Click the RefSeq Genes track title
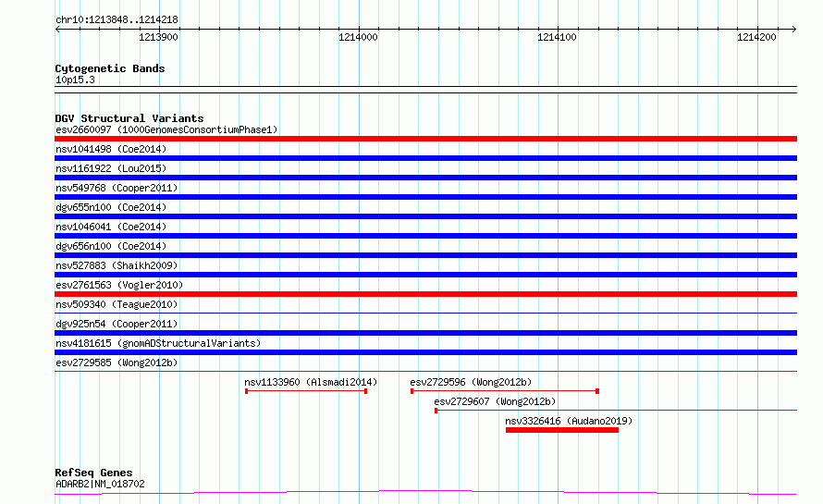 tap(93, 473)
